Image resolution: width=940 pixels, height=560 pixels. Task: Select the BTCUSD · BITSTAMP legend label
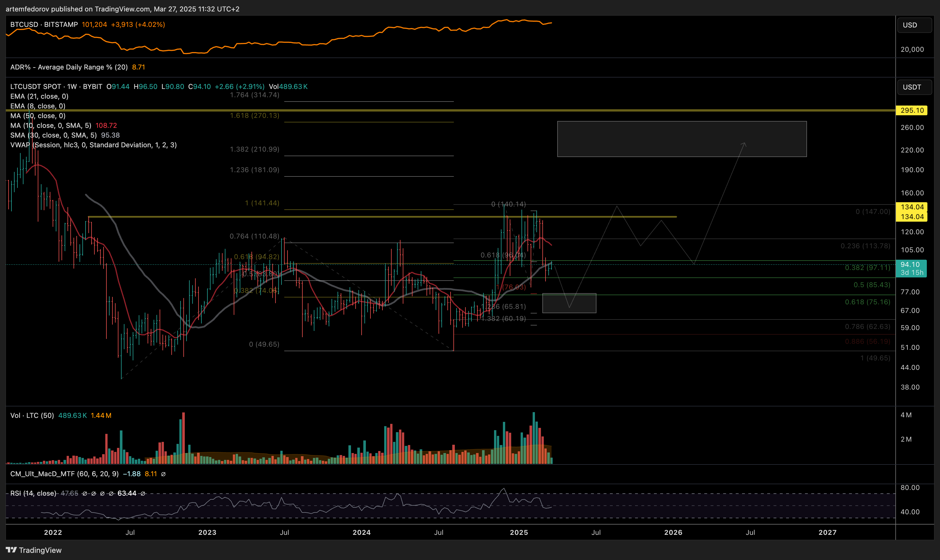44,25
